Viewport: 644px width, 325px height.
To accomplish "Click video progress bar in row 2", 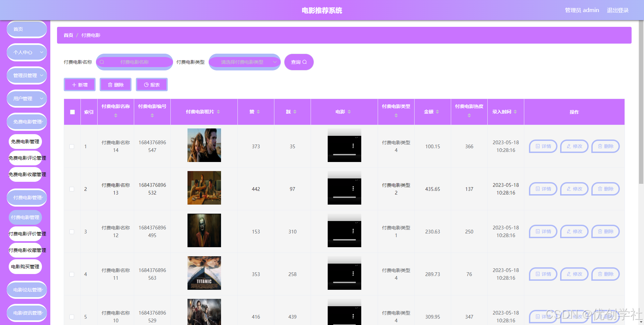I will (x=344, y=197).
